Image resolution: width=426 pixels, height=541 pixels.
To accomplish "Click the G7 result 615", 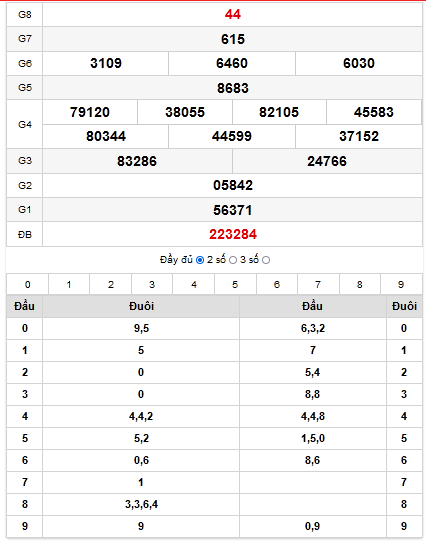I will 233,39.
